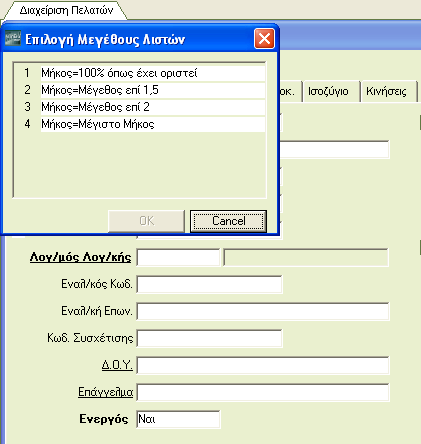The width and height of the screenshot is (421, 444).
Task: Click the Εναλ/κή Επων. input field
Action: [263, 312]
